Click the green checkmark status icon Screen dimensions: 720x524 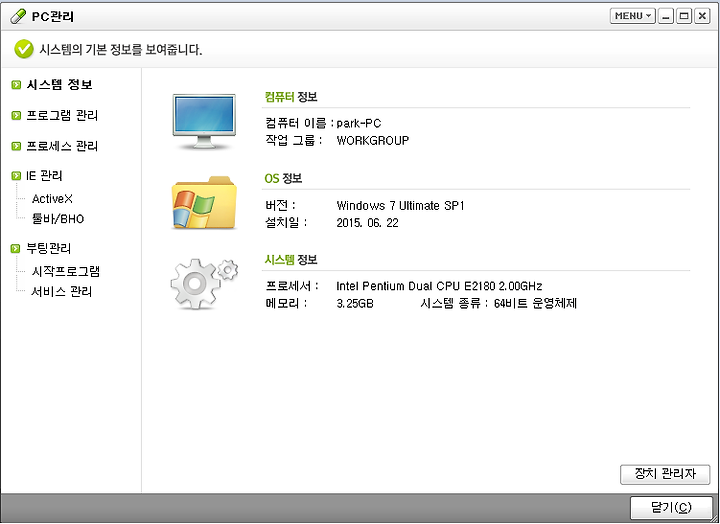pyautogui.click(x=23, y=49)
